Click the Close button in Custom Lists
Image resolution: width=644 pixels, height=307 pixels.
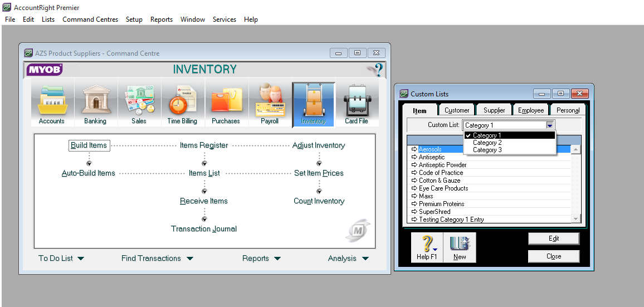pos(554,256)
